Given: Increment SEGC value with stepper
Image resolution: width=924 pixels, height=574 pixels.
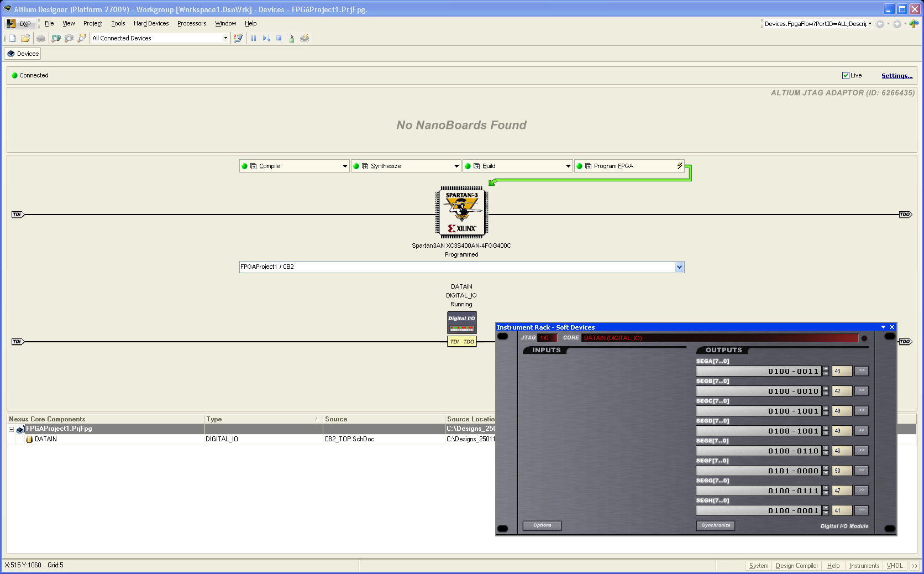Looking at the screenshot, I should point(826,409).
